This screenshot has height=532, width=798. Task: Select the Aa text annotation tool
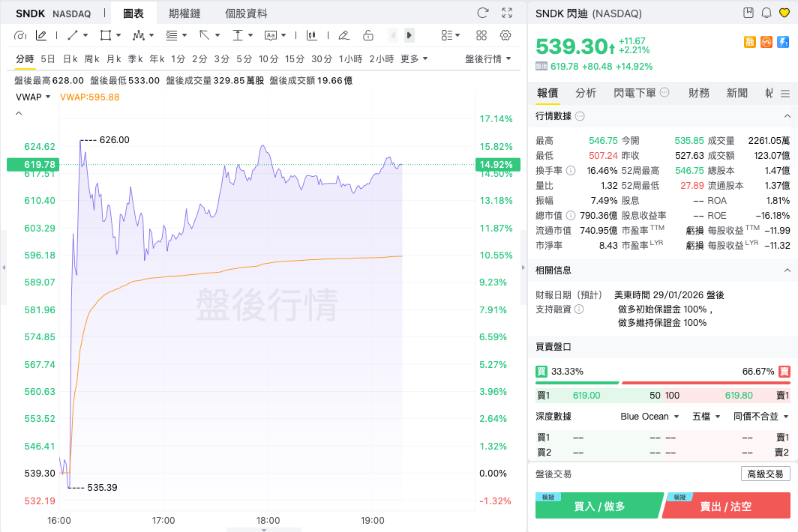[271, 35]
